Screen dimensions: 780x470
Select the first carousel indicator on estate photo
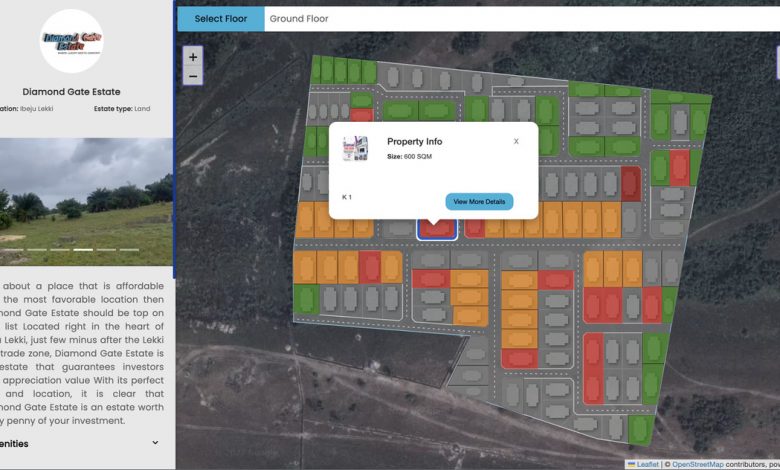tap(13, 249)
